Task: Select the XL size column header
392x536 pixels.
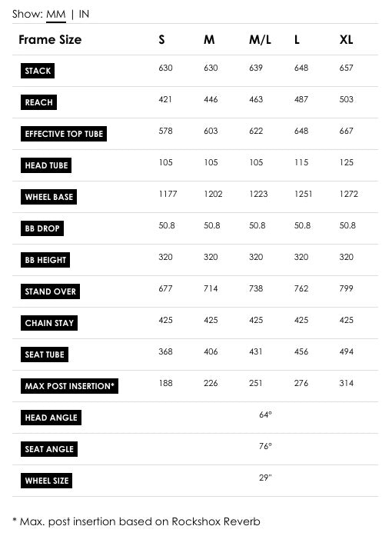Action: (346, 40)
